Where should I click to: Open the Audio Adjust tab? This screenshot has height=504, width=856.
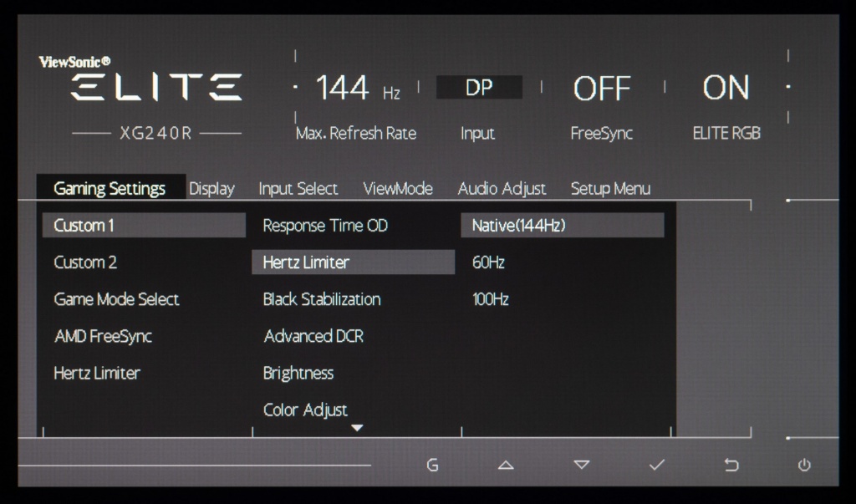502,189
